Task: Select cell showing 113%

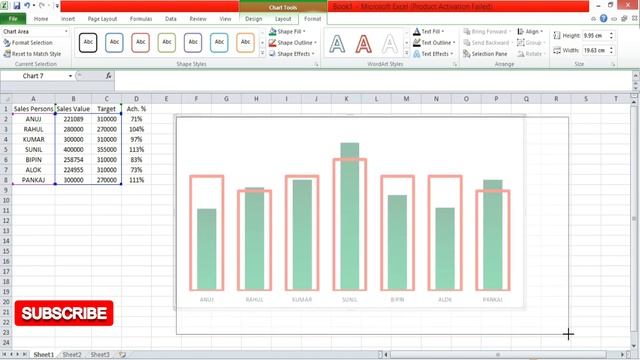Action: [136, 149]
